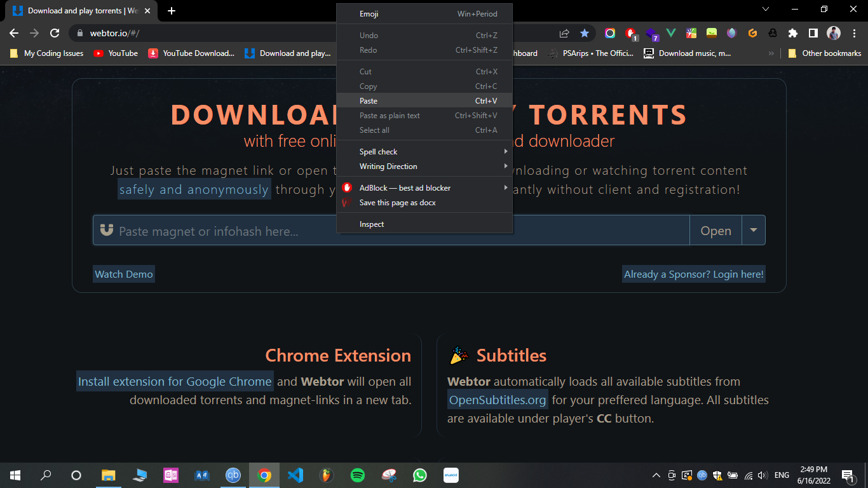Image resolution: width=868 pixels, height=488 pixels.
Task: Show hidden bookmarks with the chevron
Action: (771, 53)
